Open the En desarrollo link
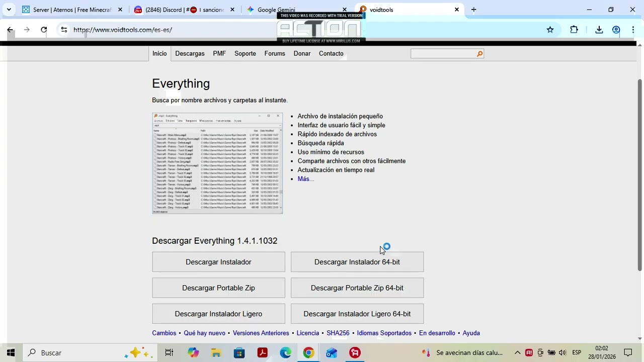Image resolution: width=644 pixels, height=362 pixels. (437, 333)
